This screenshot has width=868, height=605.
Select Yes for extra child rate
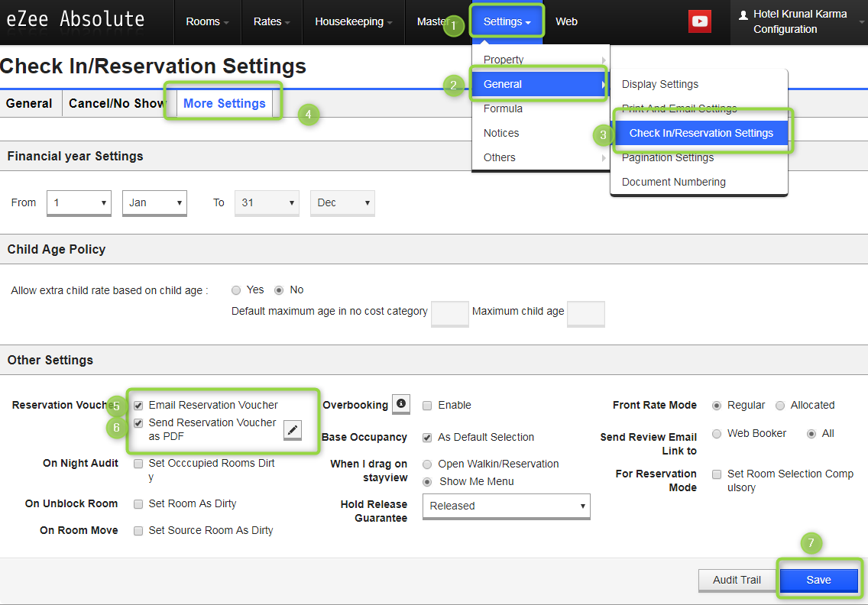(236, 290)
